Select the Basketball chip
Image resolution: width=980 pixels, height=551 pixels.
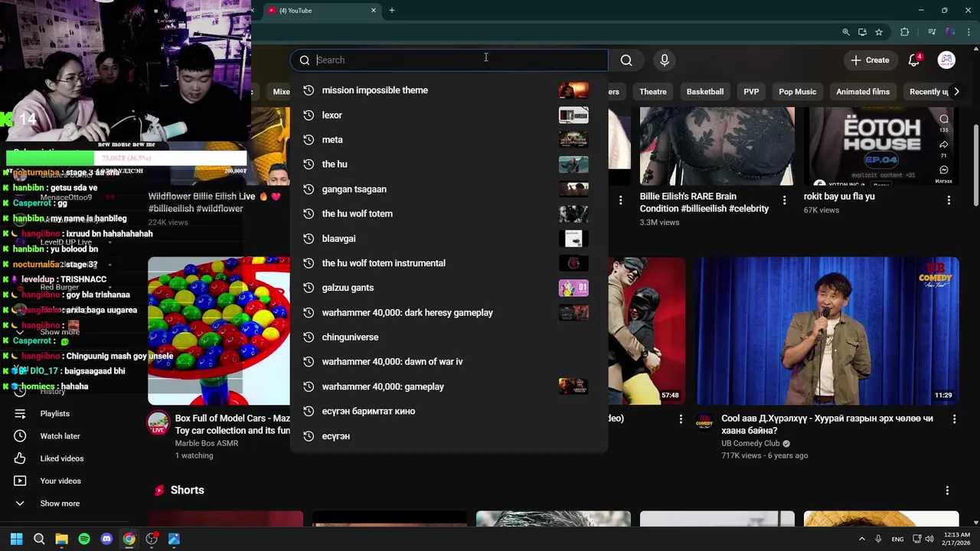pyautogui.click(x=705, y=92)
